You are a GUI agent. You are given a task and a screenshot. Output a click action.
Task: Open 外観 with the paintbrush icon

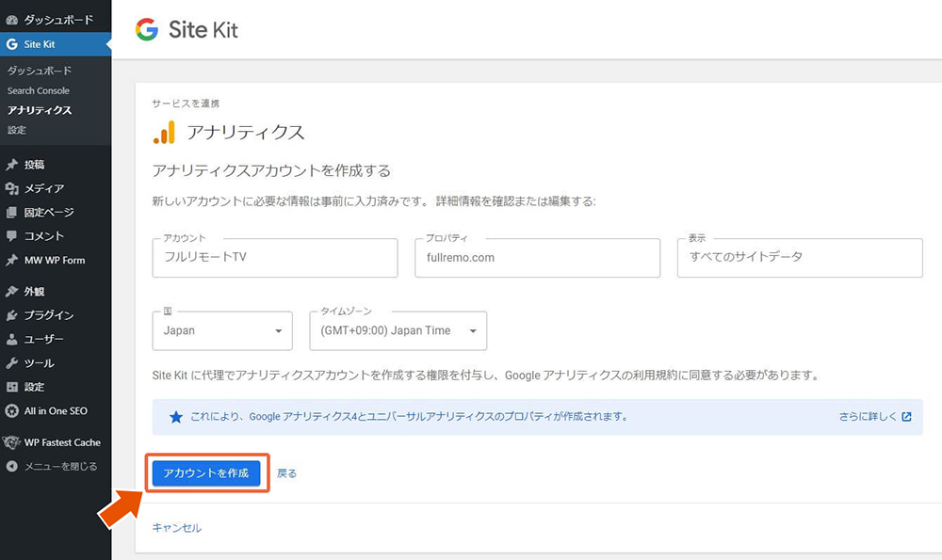point(11,291)
